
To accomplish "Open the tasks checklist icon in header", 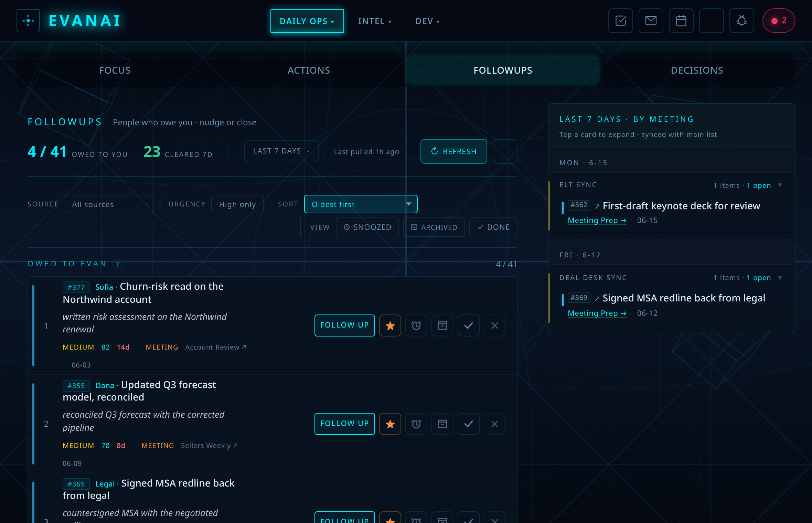I will pos(621,21).
